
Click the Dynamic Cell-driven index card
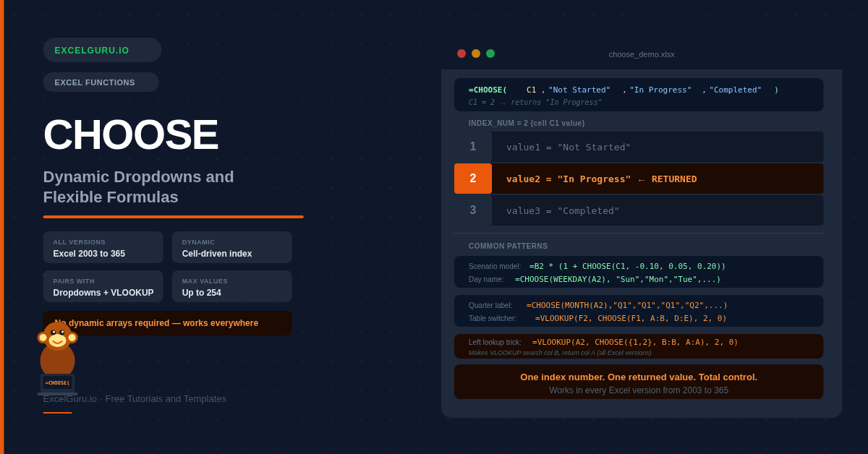[231, 247]
